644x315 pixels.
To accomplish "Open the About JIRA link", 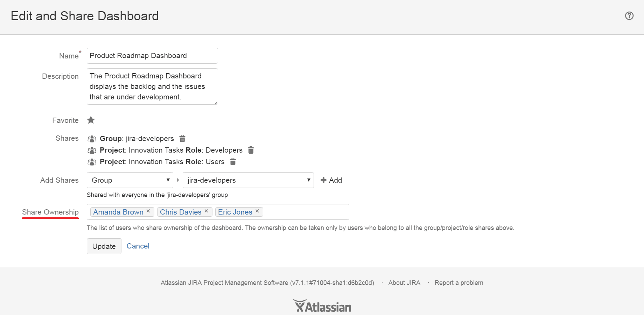I will [x=404, y=283].
